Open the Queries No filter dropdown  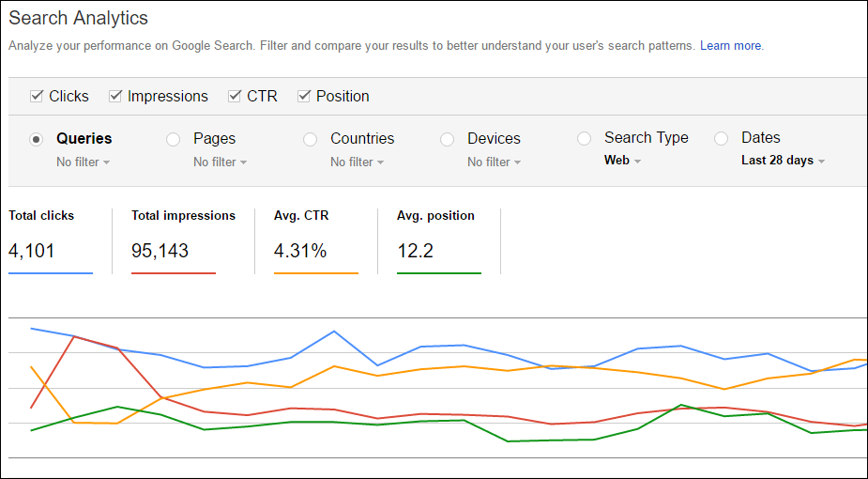[83, 162]
